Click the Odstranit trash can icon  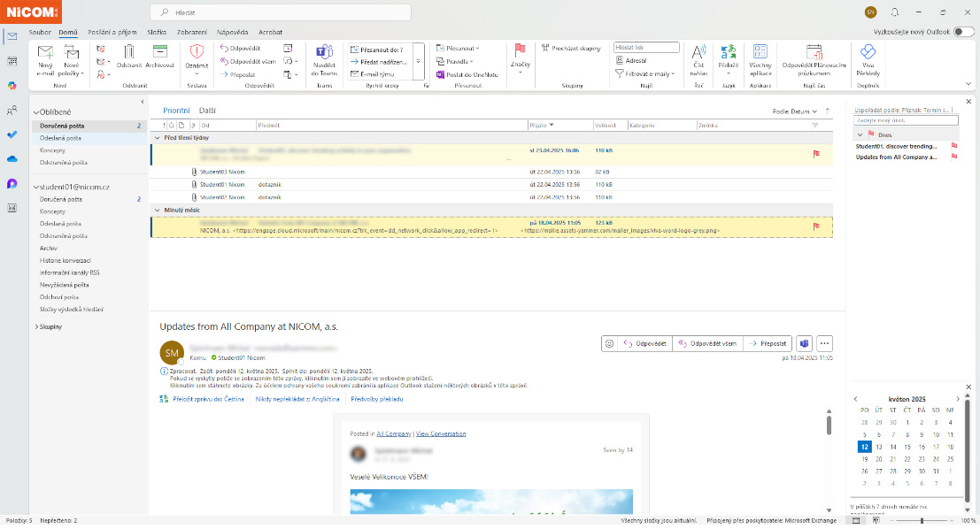pyautogui.click(x=130, y=53)
